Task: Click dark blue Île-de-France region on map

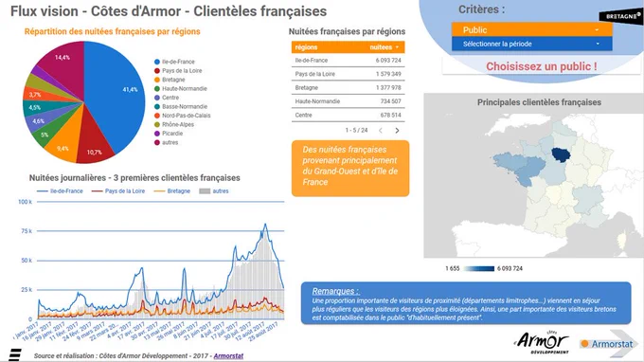Action: (x=561, y=154)
